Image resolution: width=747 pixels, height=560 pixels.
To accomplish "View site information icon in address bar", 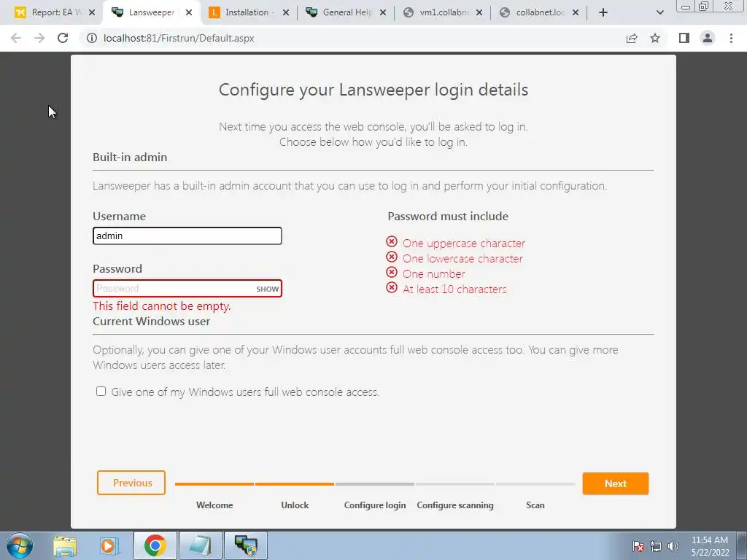I will pyautogui.click(x=91, y=38).
